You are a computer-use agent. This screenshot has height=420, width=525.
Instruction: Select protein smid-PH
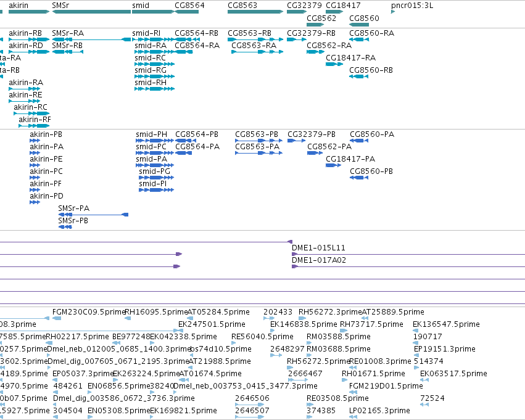click(x=151, y=134)
